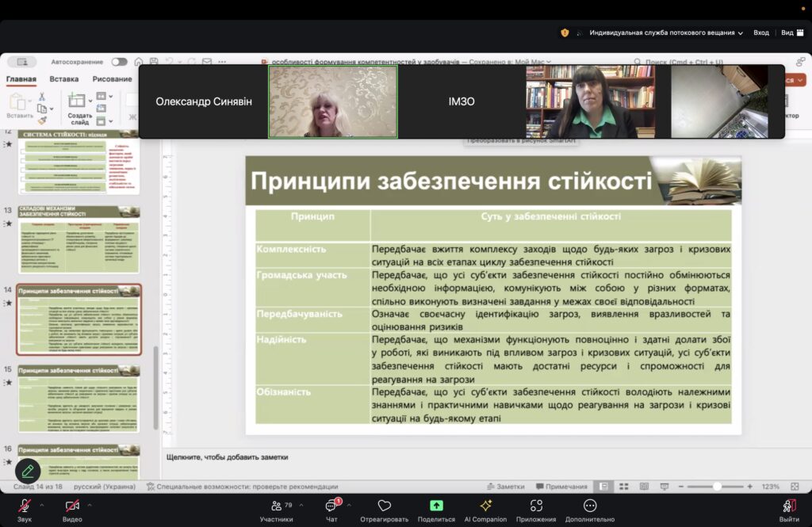
Task: Click the green annotate pencil button
Action: (28, 471)
